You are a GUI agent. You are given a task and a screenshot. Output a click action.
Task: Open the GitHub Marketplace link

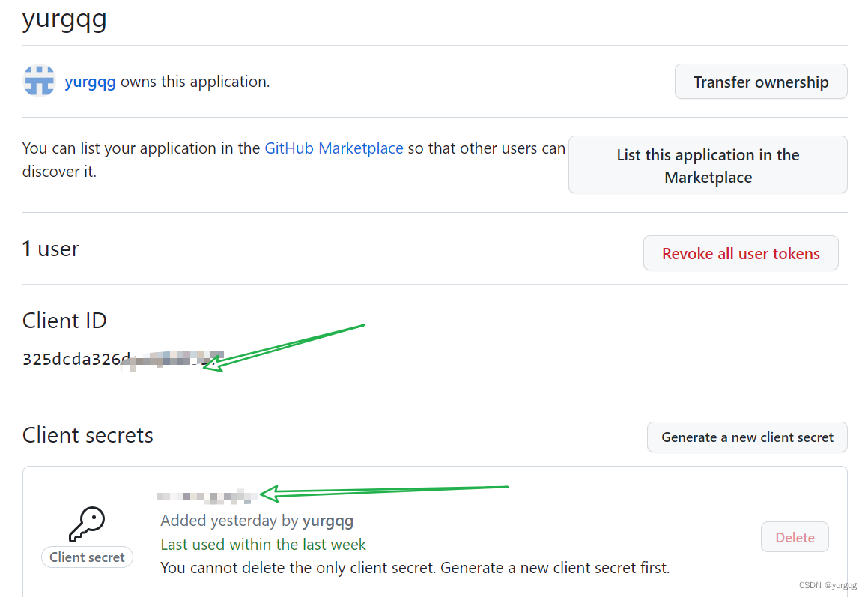point(334,148)
